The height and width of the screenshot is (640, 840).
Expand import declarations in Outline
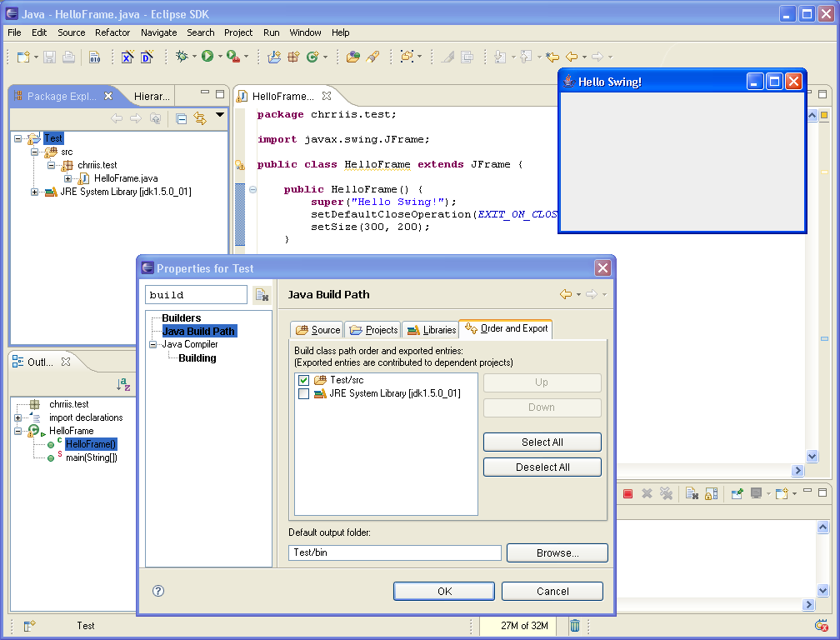[17, 417]
